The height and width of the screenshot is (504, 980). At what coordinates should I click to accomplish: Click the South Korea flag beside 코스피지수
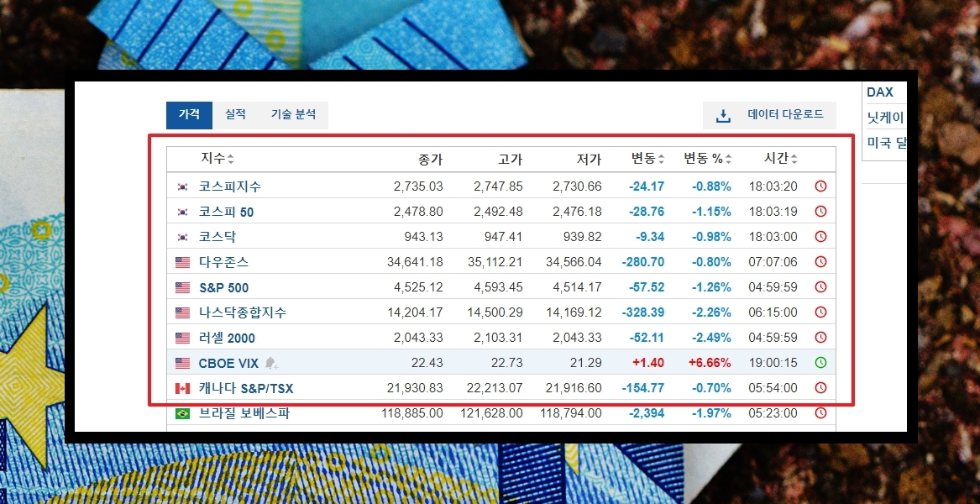tap(182, 186)
